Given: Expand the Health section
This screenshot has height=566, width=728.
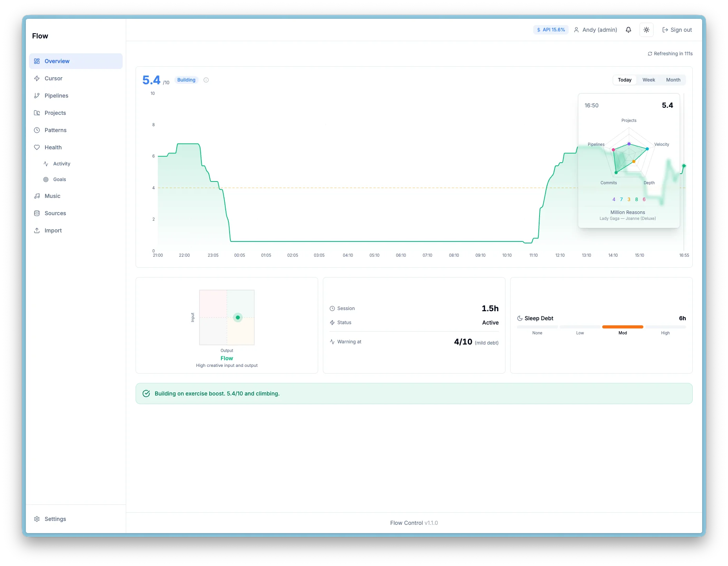Looking at the screenshot, I should tap(53, 147).
